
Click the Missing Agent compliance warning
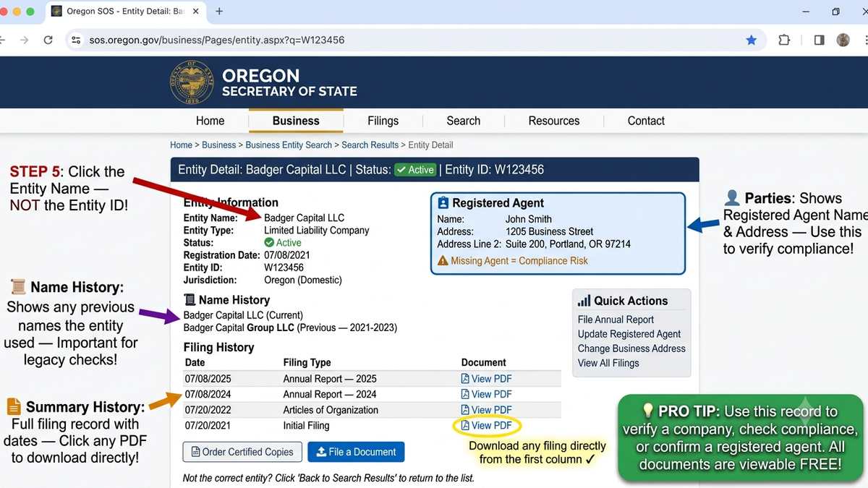tap(514, 261)
